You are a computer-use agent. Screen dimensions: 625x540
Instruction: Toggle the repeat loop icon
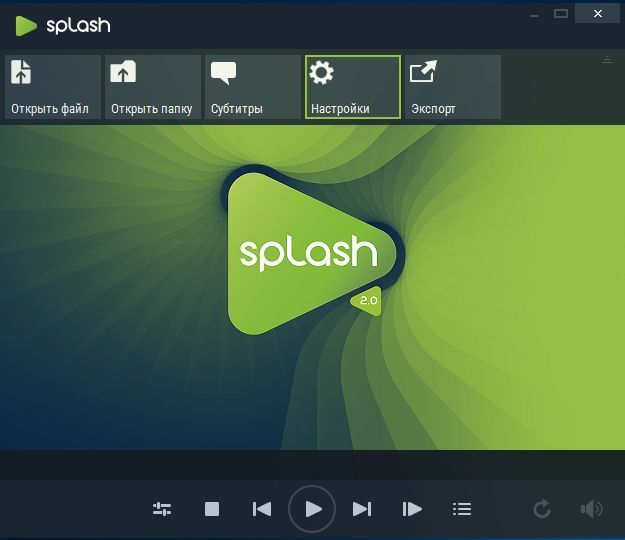click(x=542, y=509)
